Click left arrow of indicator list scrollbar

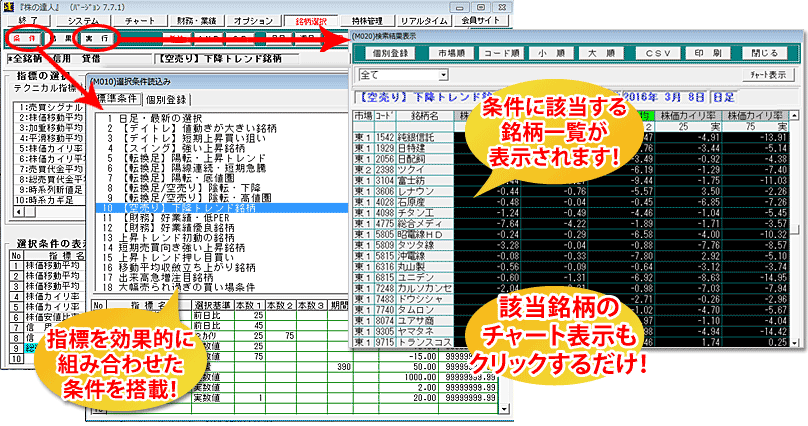pos(20,212)
